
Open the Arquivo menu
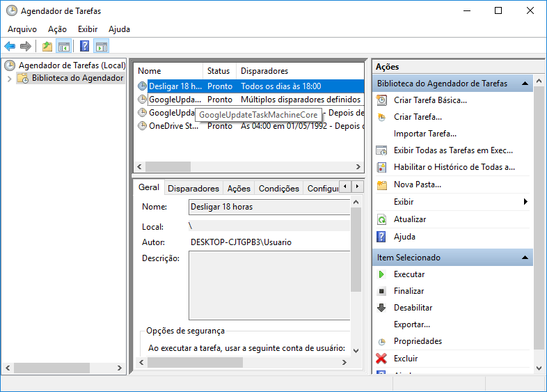coord(22,29)
